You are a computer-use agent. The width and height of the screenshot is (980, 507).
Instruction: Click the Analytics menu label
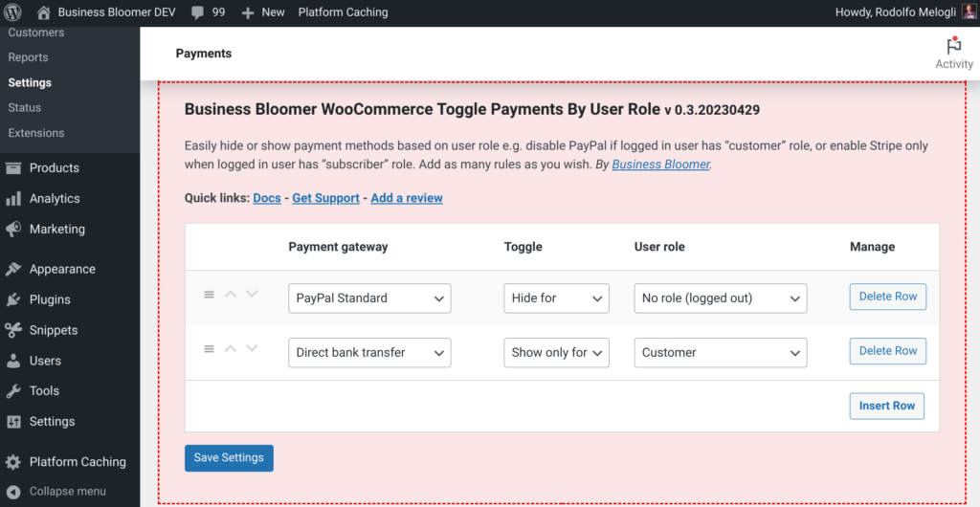(55, 199)
